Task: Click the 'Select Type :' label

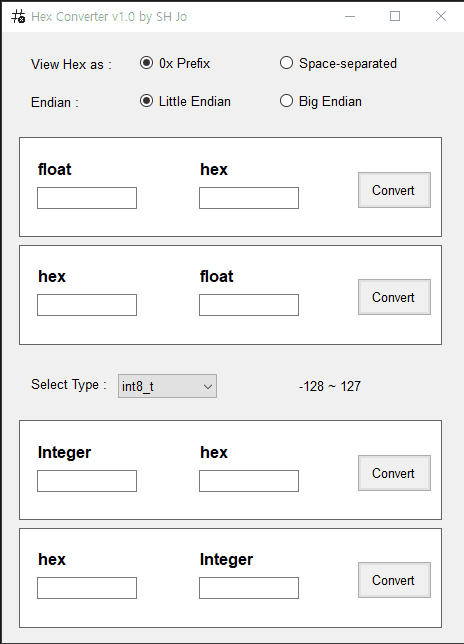Action: coord(69,384)
